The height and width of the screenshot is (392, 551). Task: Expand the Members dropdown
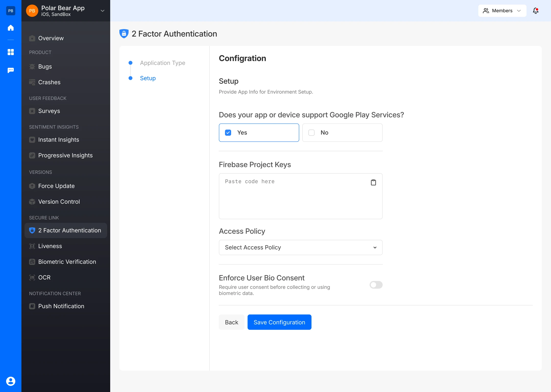coord(502,11)
